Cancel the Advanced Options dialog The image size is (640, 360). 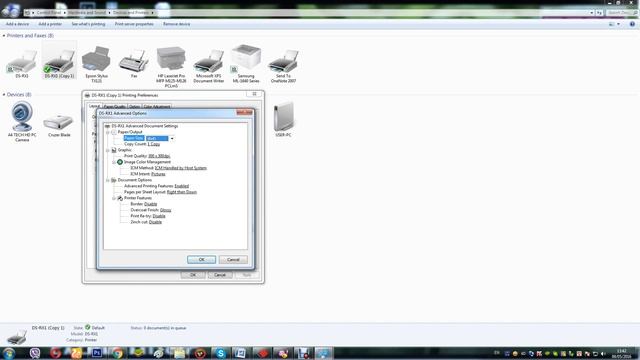(233, 260)
